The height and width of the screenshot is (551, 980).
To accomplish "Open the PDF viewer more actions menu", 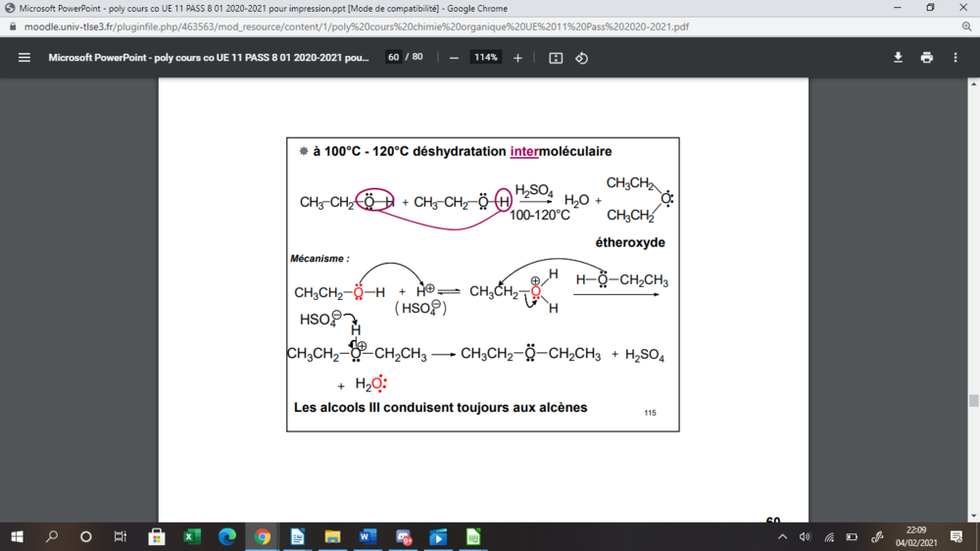I will (955, 58).
